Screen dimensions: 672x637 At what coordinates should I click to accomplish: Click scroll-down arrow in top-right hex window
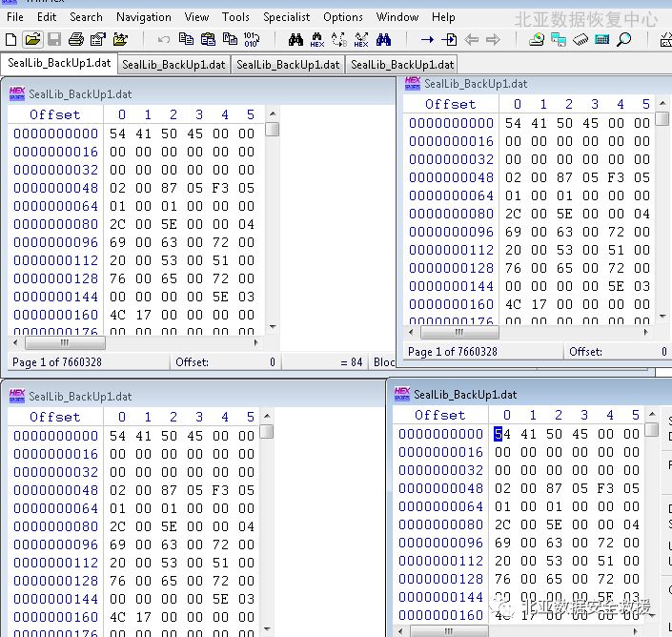coord(662,317)
